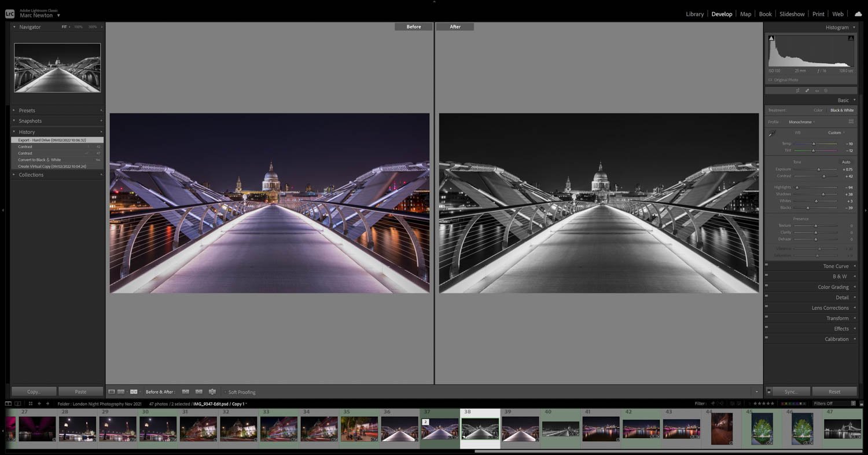Viewport: 868px width, 455px height.
Task: Open the WB Custom dropdown
Action: tap(835, 133)
